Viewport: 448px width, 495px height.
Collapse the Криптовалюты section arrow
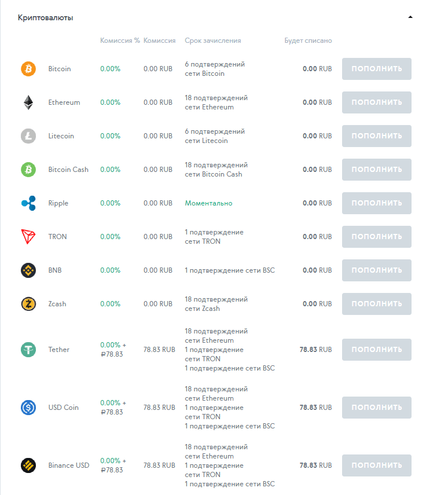tap(410, 17)
